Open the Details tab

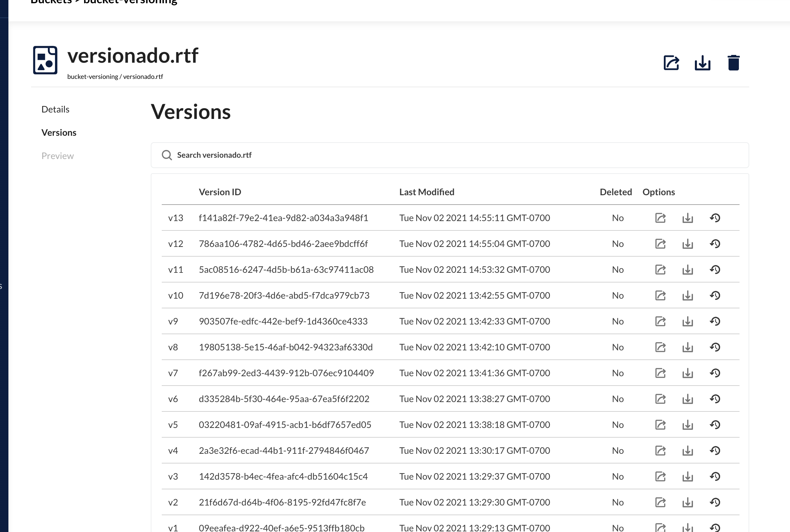[55, 109]
